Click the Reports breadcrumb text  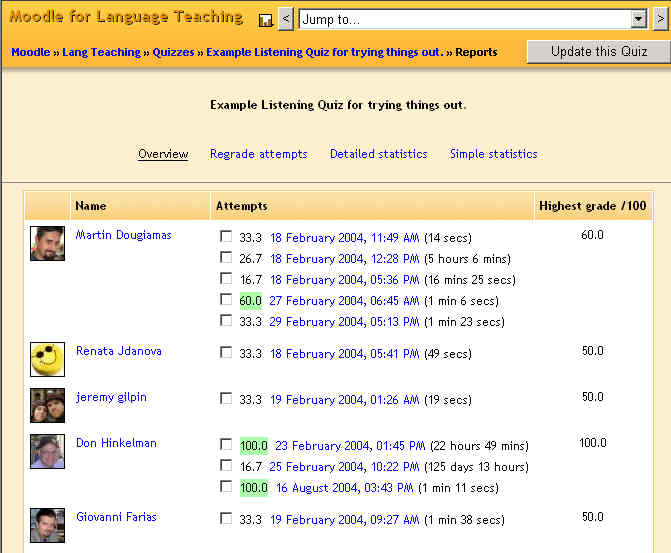476,52
